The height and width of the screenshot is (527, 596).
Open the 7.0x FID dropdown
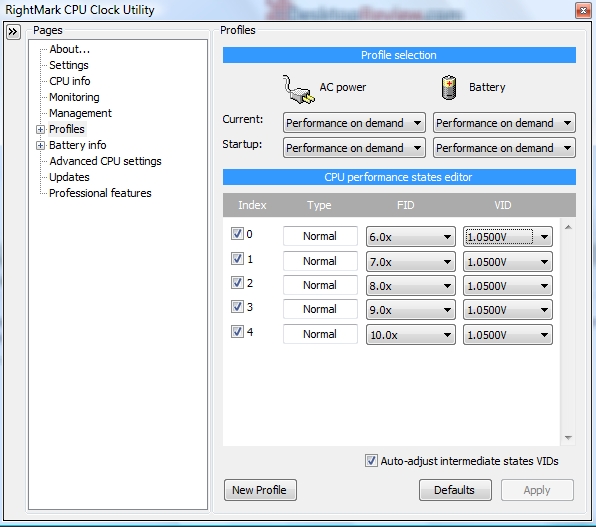[x=411, y=262]
